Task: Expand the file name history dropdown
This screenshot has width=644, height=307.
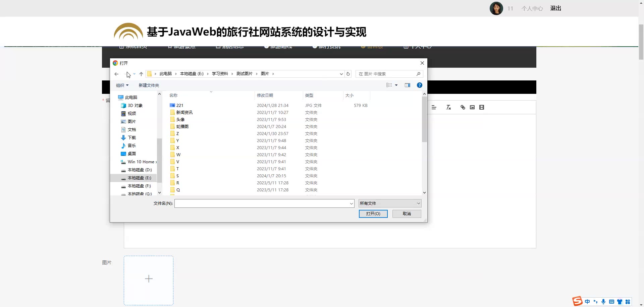Action: [x=351, y=203]
